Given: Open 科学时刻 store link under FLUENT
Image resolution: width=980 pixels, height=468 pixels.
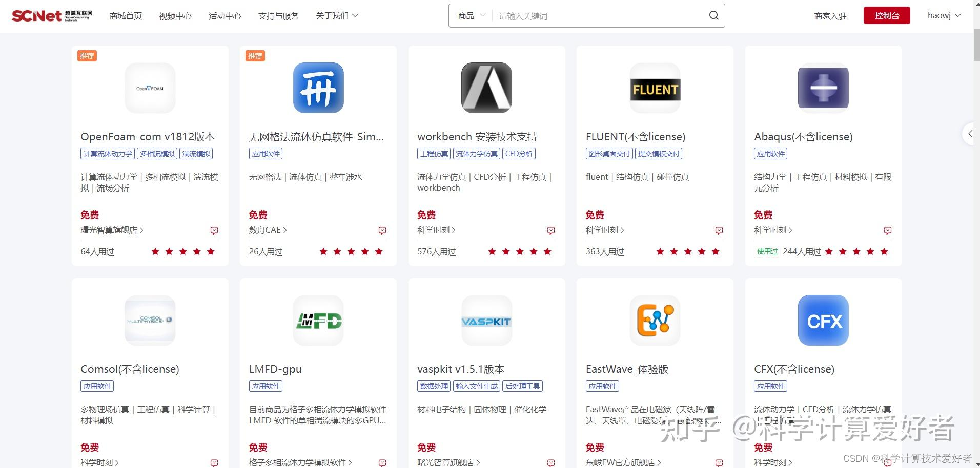Looking at the screenshot, I should coord(605,230).
